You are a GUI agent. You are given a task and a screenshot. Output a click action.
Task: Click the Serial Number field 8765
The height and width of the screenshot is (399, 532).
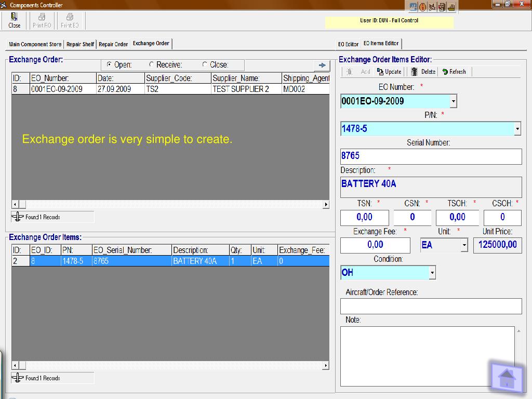pos(431,156)
